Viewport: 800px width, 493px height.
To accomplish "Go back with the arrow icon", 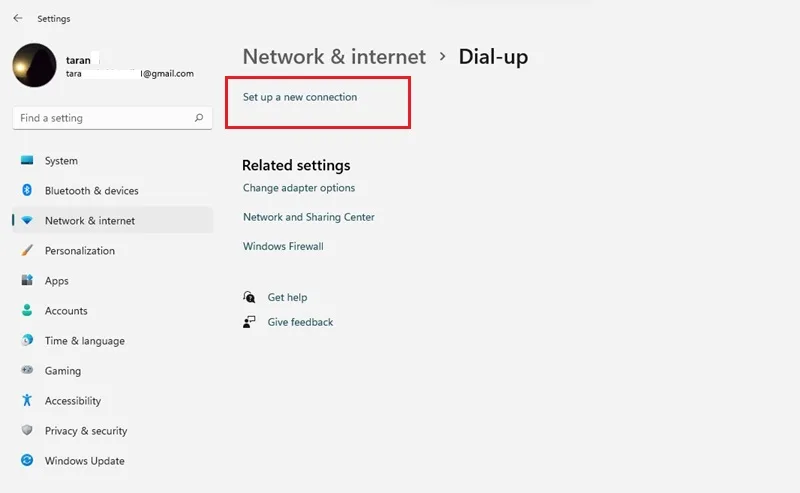I will click(x=18, y=18).
